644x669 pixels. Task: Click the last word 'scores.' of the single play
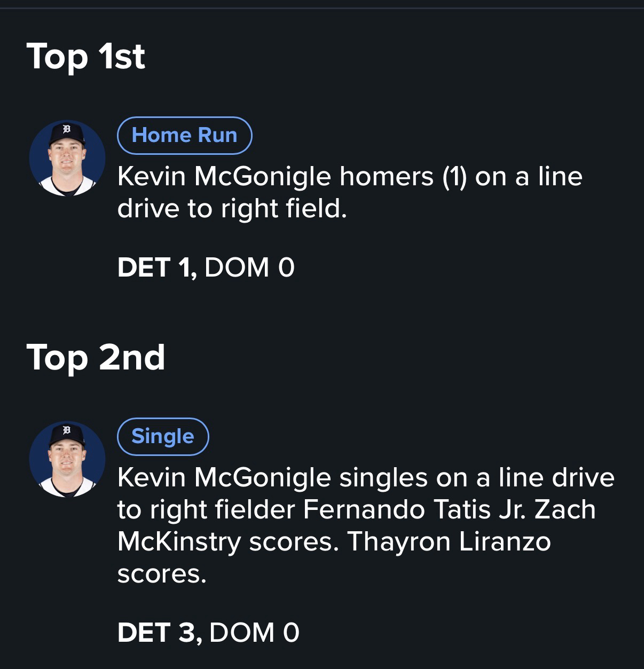pyautogui.click(x=161, y=573)
